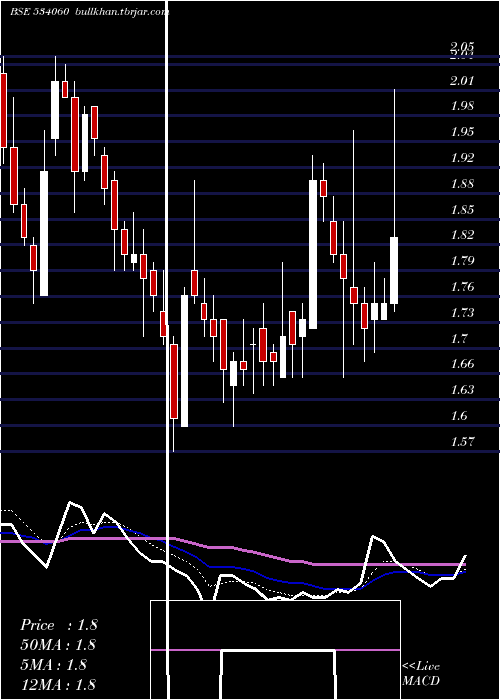Select the 1.73 price axis label
500x700 pixels.
pyautogui.click(x=462, y=312)
